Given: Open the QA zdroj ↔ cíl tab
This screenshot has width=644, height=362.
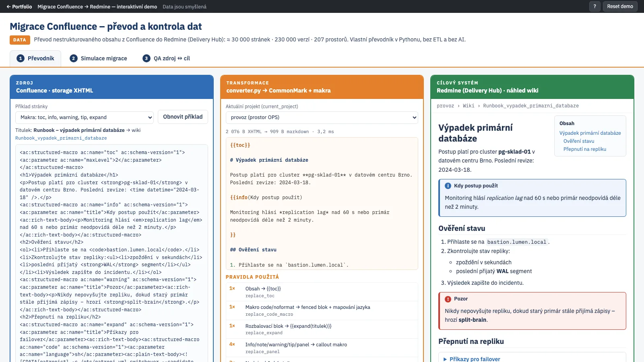Looking at the screenshot, I should point(166,58).
